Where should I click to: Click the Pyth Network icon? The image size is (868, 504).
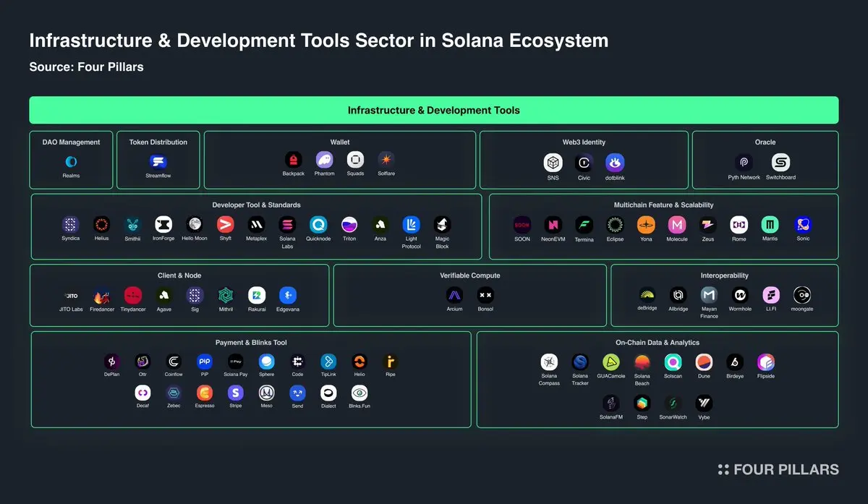[x=744, y=163]
